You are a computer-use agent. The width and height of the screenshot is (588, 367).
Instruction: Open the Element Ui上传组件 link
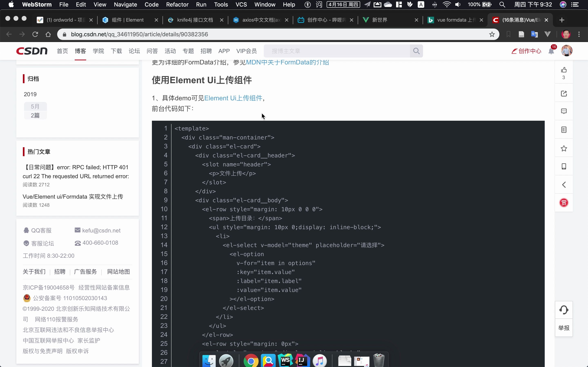point(233,98)
